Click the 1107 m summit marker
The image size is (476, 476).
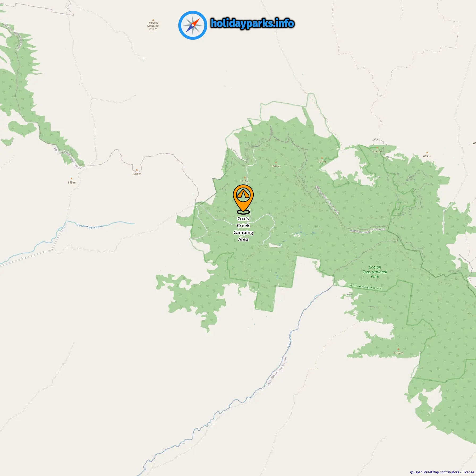coord(276,162)
